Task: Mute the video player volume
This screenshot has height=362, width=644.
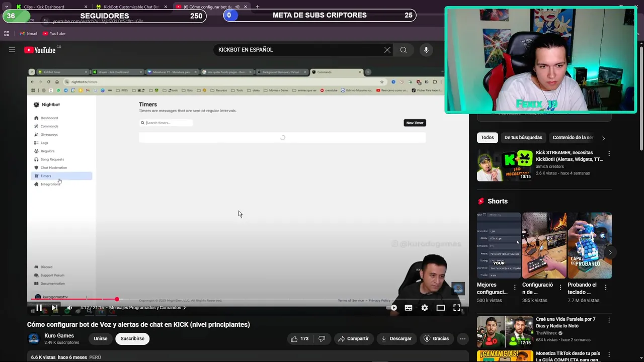Action: pos(70,308)
